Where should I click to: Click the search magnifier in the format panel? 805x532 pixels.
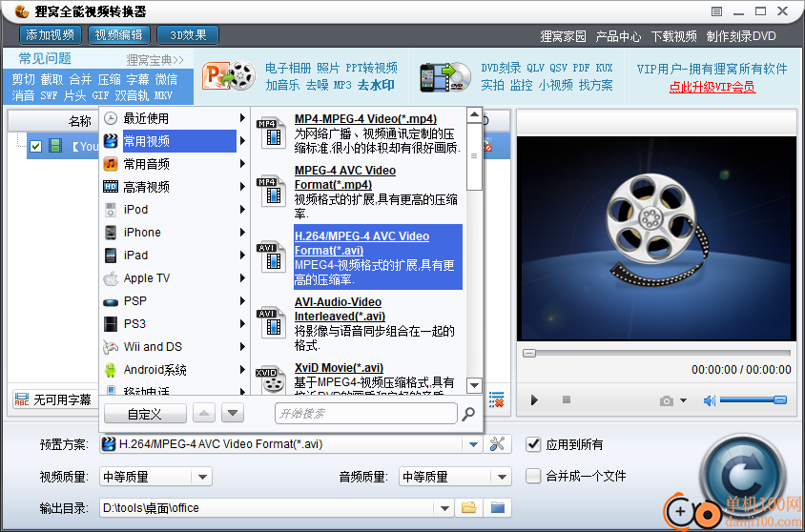tap(468, 414)
